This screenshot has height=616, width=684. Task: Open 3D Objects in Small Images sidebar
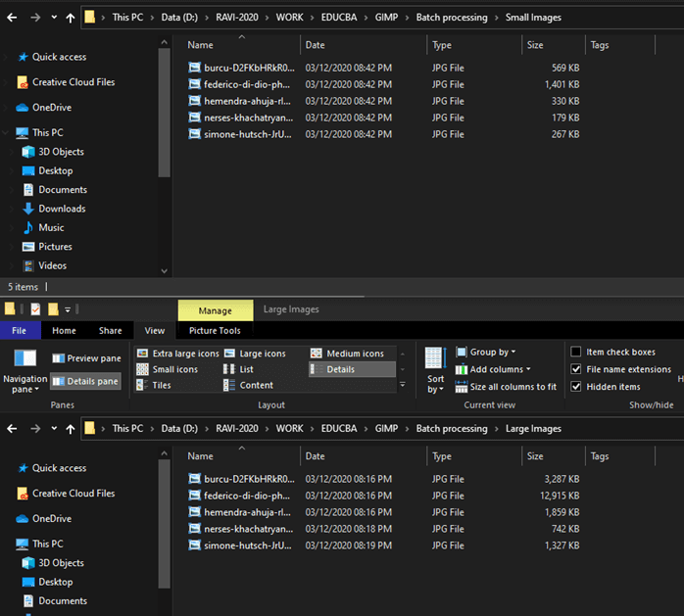pyautogui.click(x=53, y=152)
